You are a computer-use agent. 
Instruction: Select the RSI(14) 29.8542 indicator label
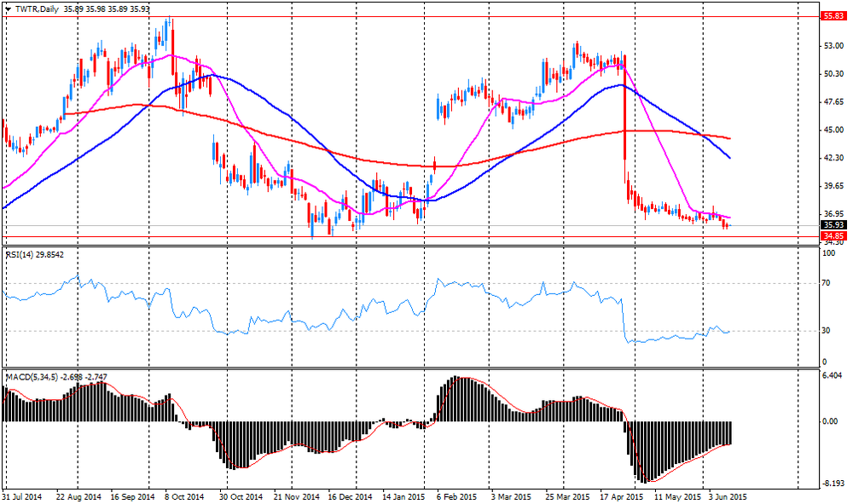pyautogui.click(x=35, y=254)
